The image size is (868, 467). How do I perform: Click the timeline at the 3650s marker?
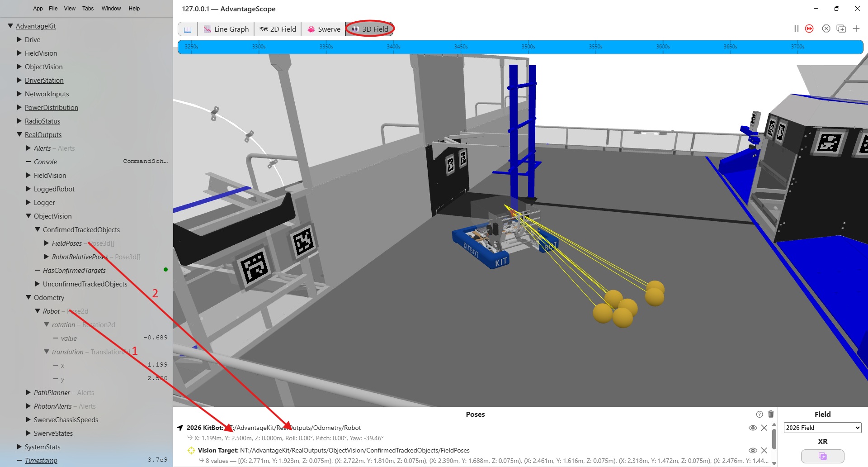tap(730, 47)
